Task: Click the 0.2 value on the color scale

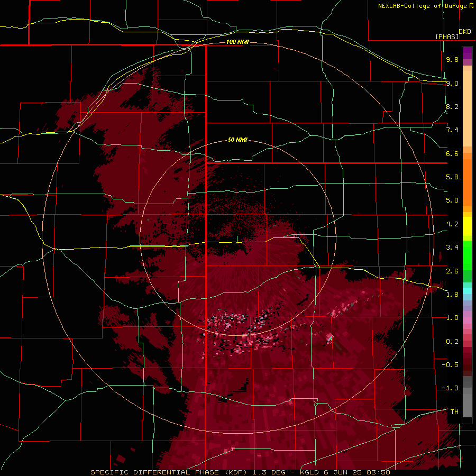Action: (452, 342)
